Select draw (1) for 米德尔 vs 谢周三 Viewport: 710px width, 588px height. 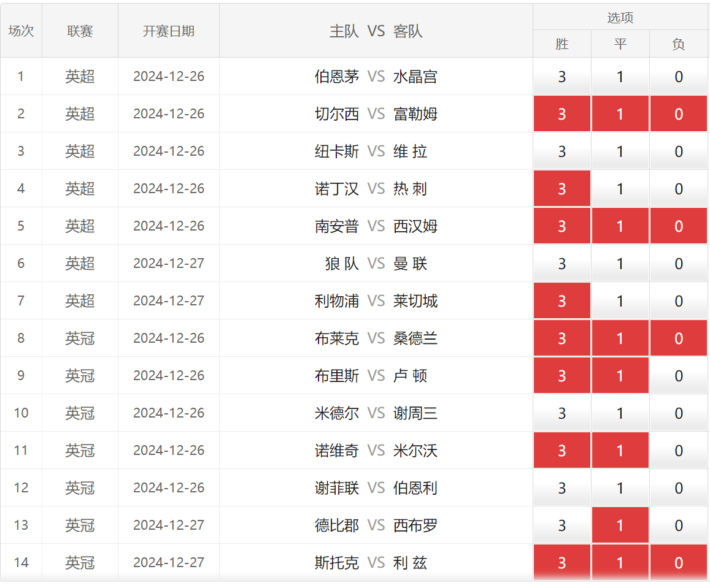coord(620,413)
